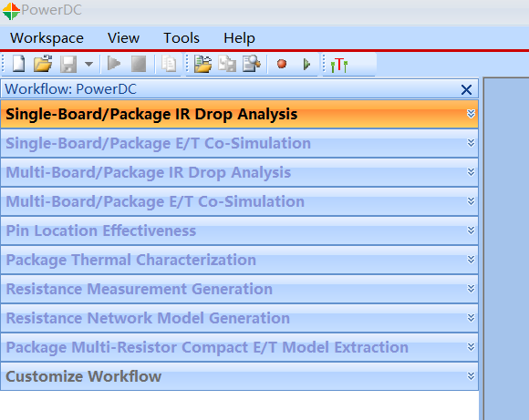Select Package Multi-Resistor Compact E/T Model Extraction
The height and width of the screenshot is (420, 529).
pyautogui.click(x=239, y=347)
